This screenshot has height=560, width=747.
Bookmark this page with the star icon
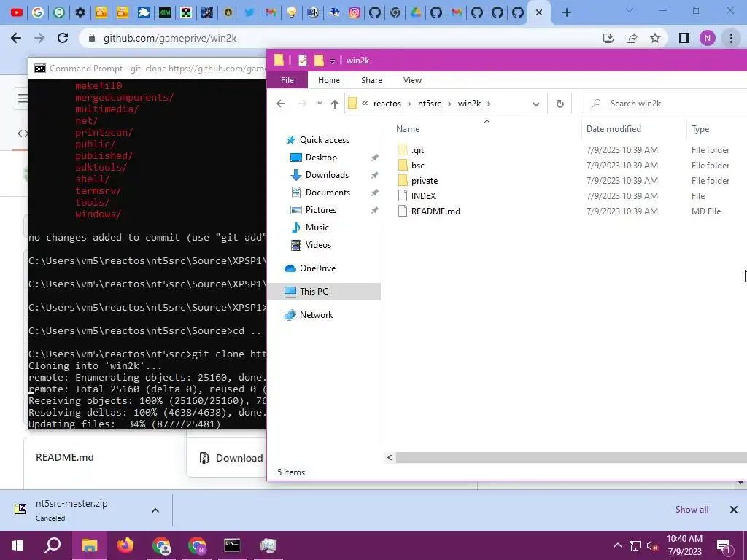[655, 38]
